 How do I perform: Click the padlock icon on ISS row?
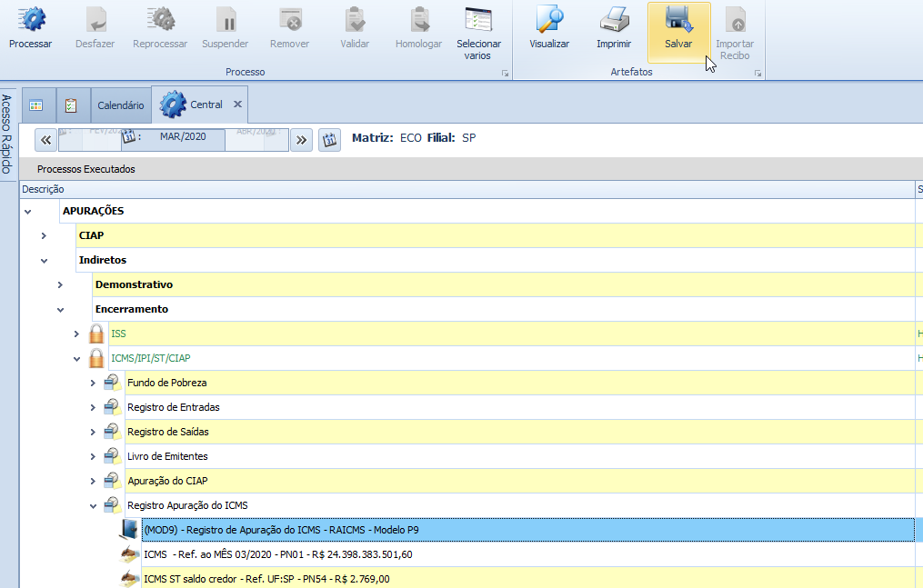96,334
